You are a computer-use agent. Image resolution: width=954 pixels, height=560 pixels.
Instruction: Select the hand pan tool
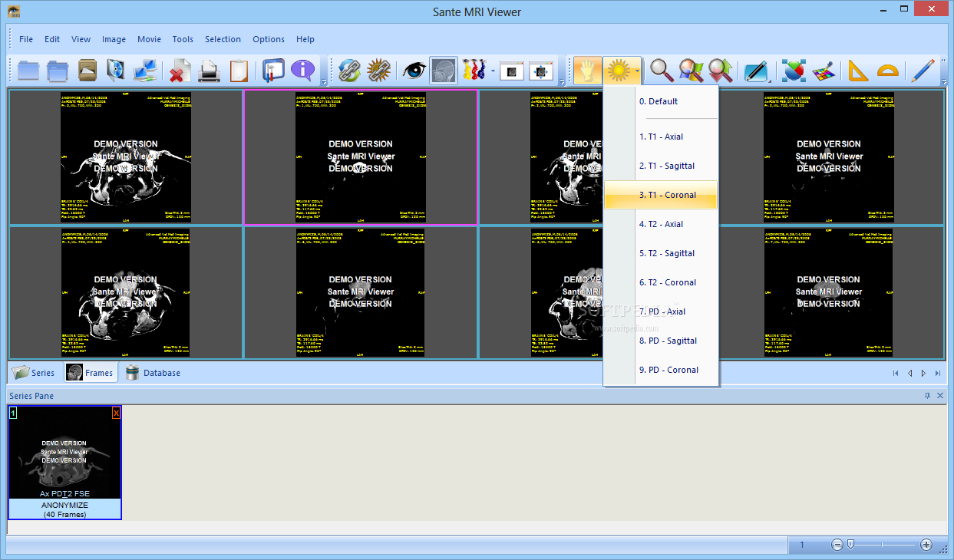[x=587, y=71]
